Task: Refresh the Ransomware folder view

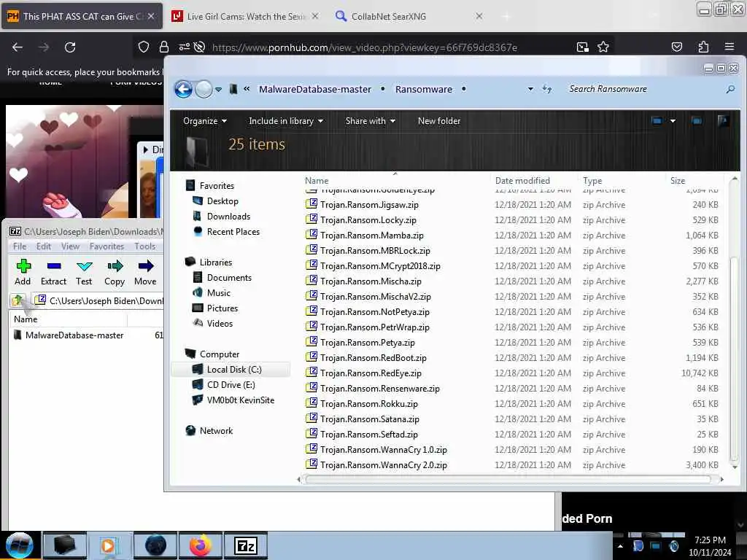Action: tap(547, 89)
